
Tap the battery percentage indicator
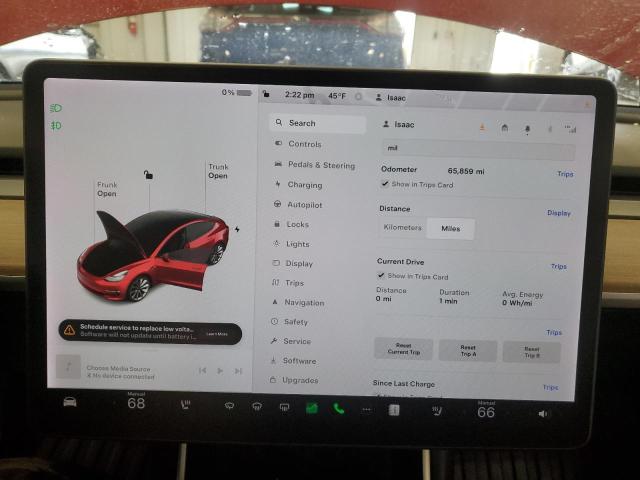pyautogui.click(x=237, y=93)
